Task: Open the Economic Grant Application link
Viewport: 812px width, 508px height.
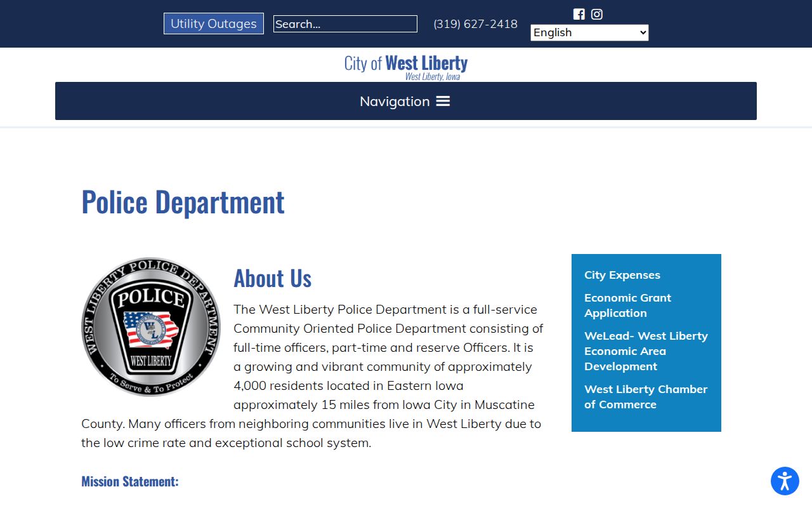Action: (627, 305)
